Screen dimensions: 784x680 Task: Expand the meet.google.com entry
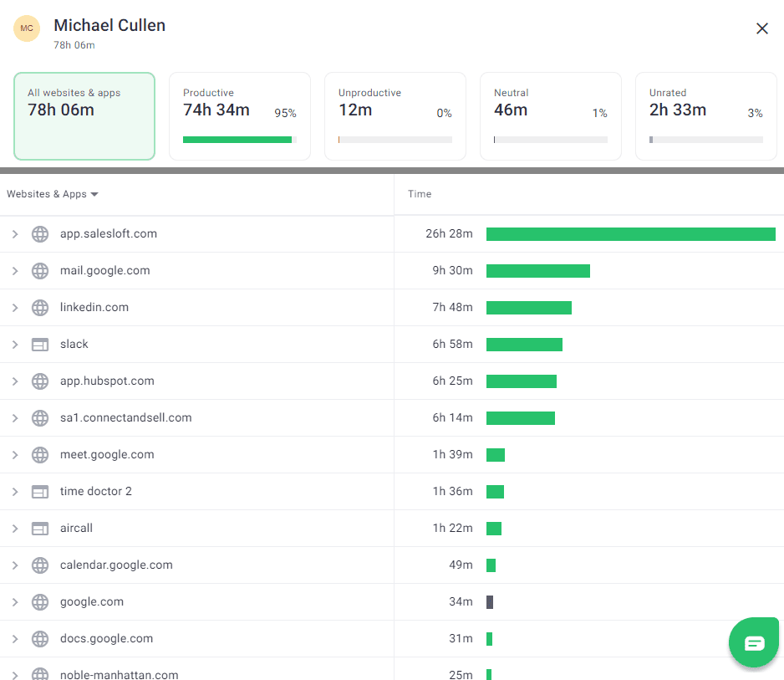15,454
